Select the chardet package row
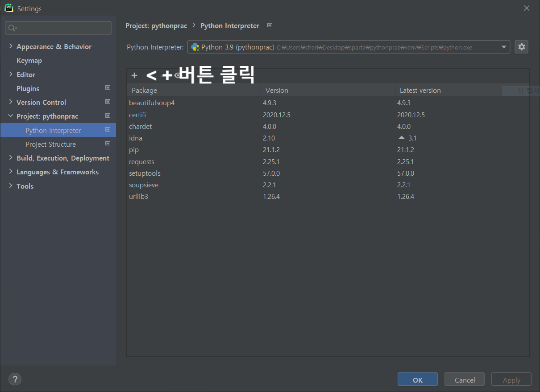This screenshot has height=392, width=540. [328, 126]
